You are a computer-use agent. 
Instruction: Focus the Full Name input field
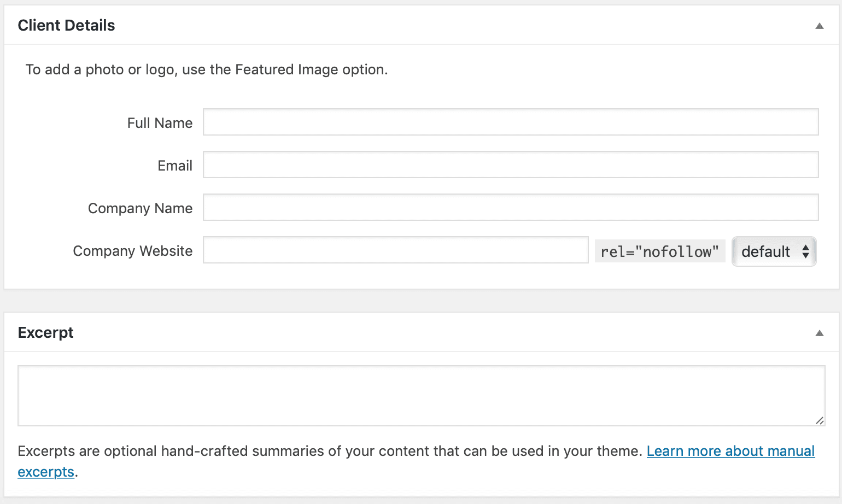511,122
